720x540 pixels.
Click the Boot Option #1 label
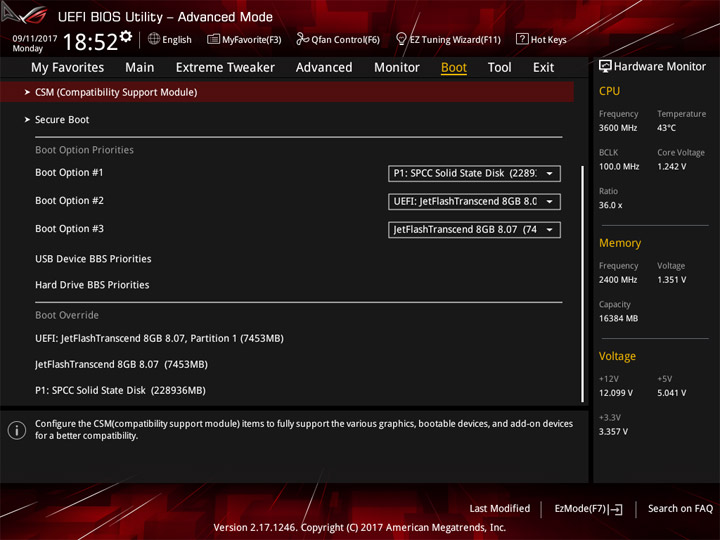click(69, 173)
